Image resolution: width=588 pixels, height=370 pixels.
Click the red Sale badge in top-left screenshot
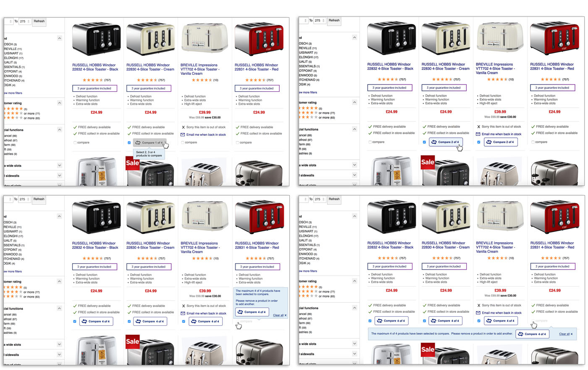pyautogui.click(x=132, y=163)
